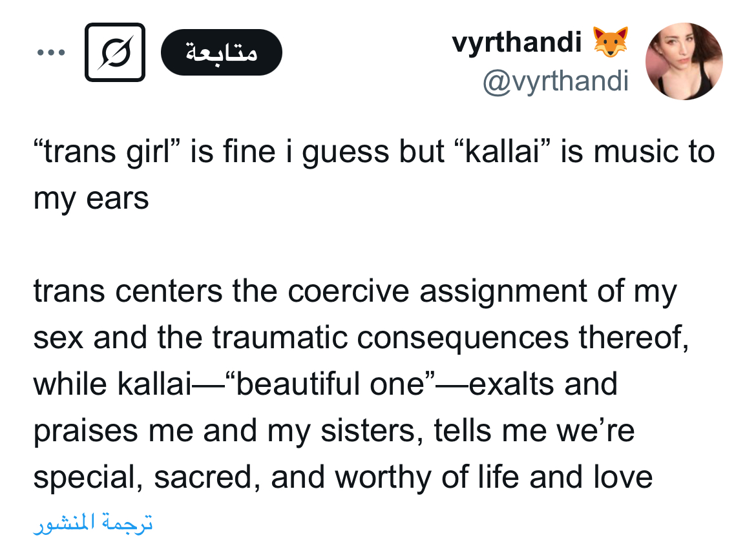Translate the post via ترجمة المنشور
The width and height of the screenshot is (756, 553).
(93, 523)
